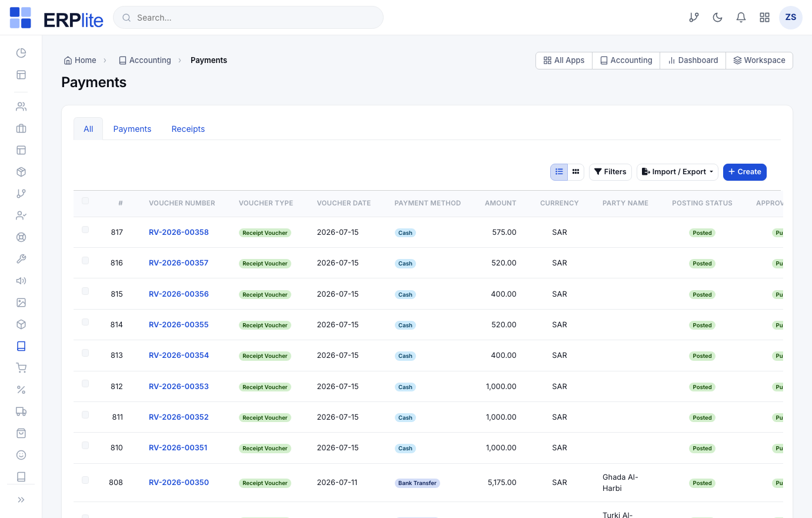Click amount 575.00
The width and height of the screenshot is (812, 518).
[504, 232]
